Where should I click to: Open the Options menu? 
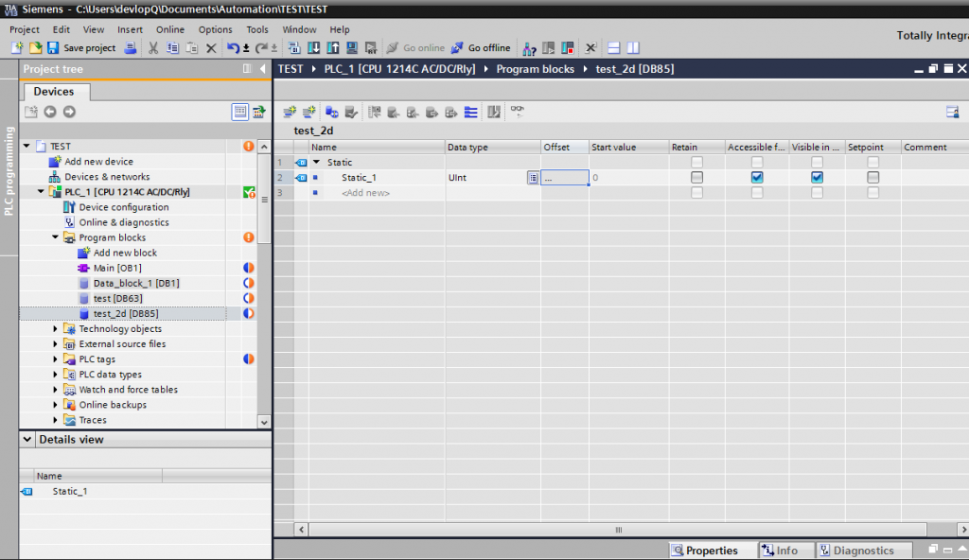point(215,29)
